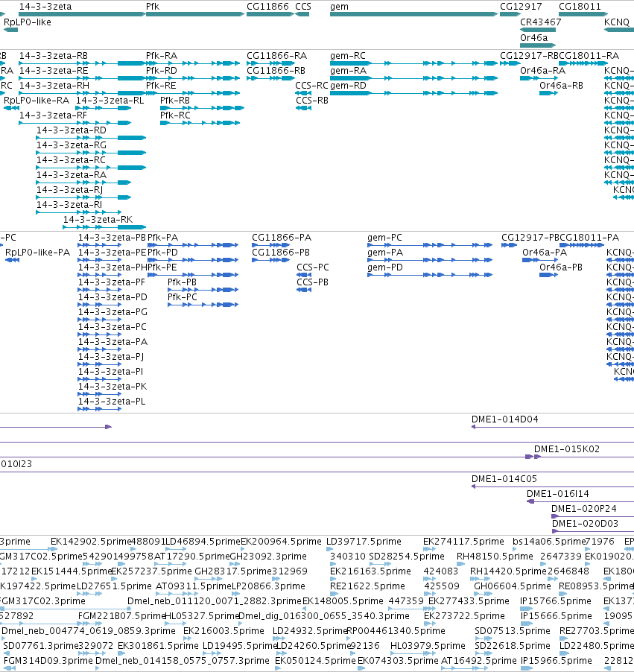Click transcript CG18011-RA
Image resolution: width=634 pixels, height=672 pixels.
[x=589, y=56]
